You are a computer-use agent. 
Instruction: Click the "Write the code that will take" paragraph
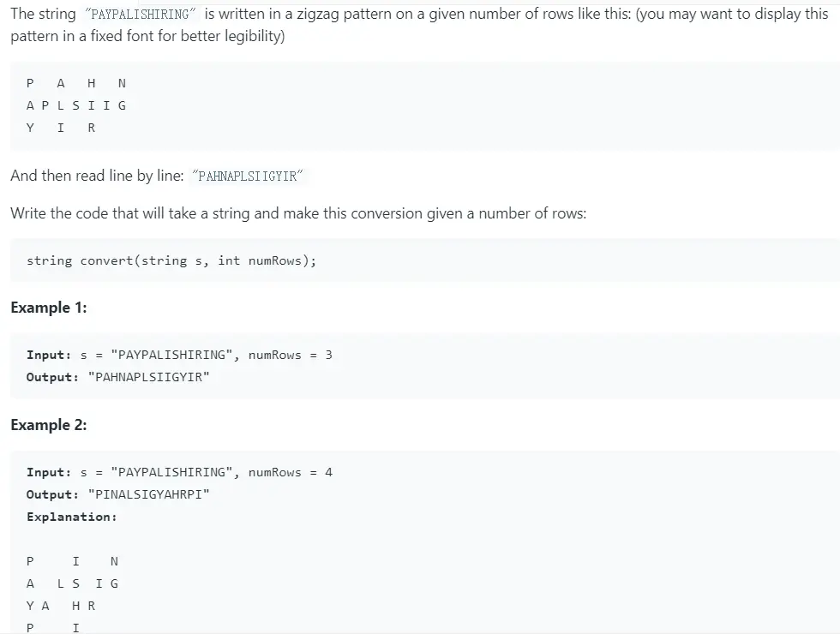[x=298, y=213]
